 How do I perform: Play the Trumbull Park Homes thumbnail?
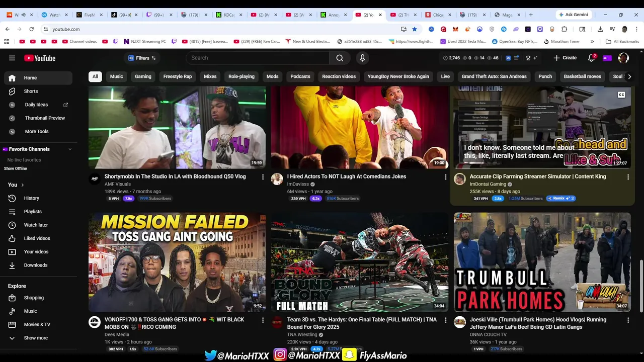click(x=542, y=262)
